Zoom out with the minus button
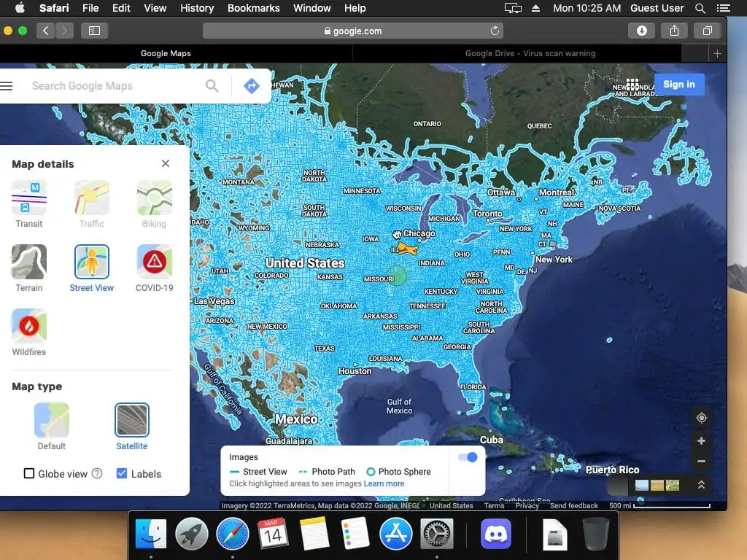This screenshot has width=747, height=560. (701, 461)
